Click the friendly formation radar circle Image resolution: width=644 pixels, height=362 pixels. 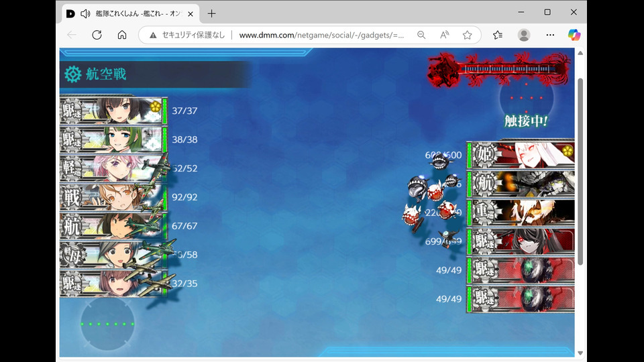pyautogui.click(x=107, y=324)
